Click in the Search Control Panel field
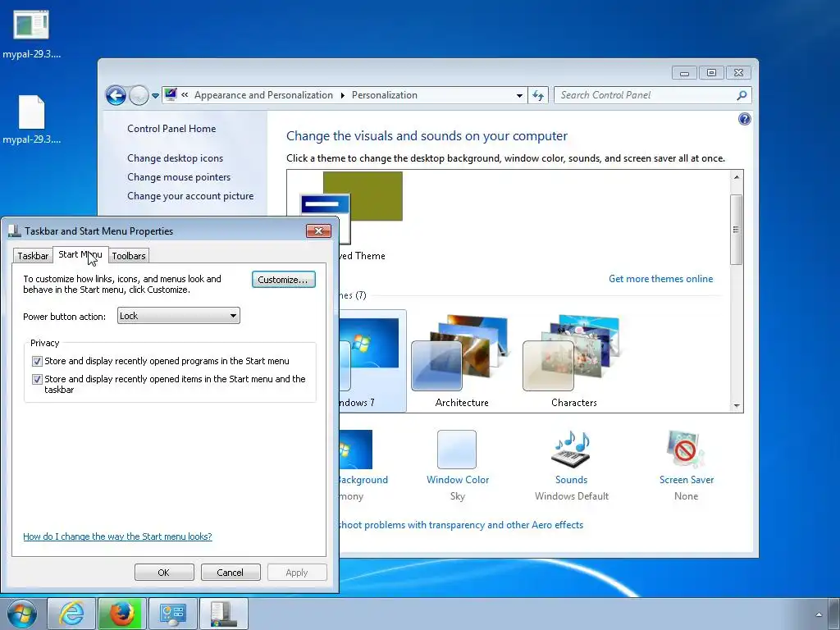The height and width of the screenshot is (630, 840). point(645,95)
